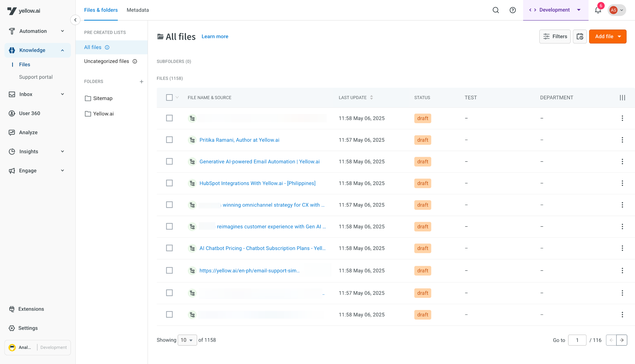The width and height of the screenshot is (635, 364).
Task: Click the calendar schedule icon button
Action: click(x=579, y=36)
